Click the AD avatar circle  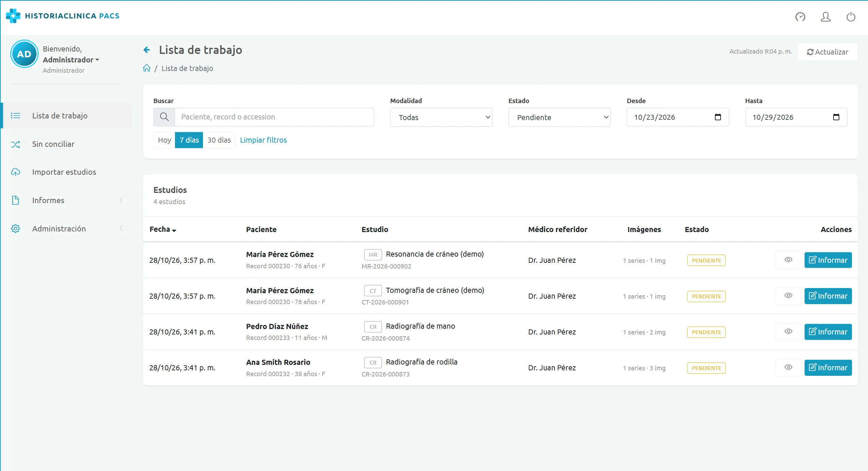point(24,54)
